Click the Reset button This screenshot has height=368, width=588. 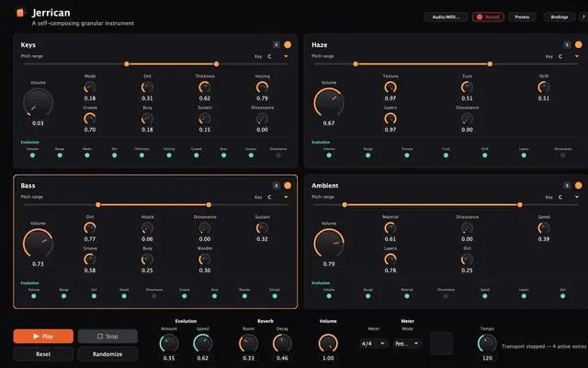click(x=43, y=353)
